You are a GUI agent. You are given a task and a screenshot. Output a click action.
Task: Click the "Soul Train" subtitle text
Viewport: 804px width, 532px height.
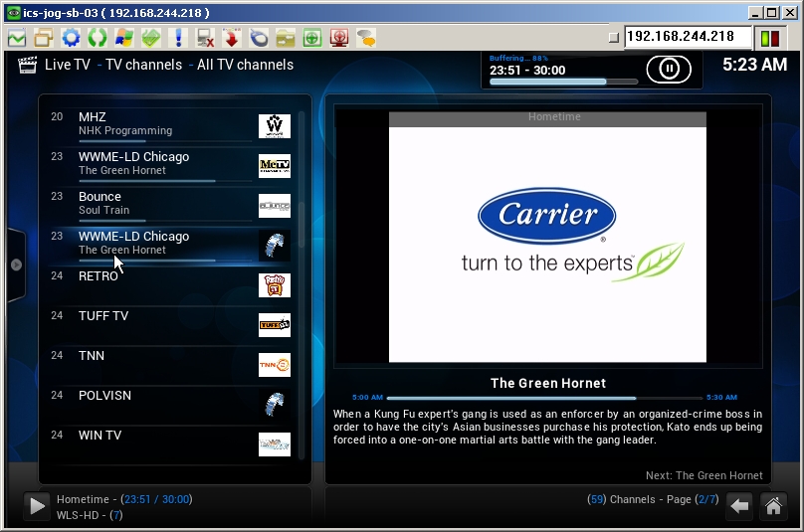(104, 210)
